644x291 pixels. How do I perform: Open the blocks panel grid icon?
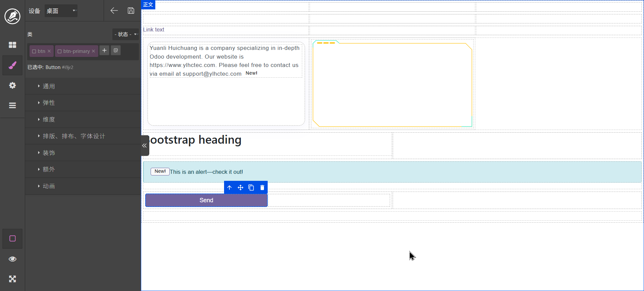click(x=12, y=45)
